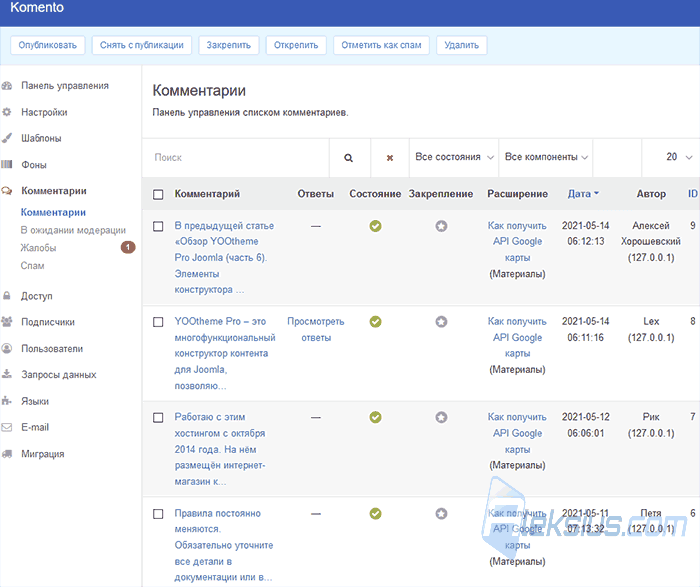Click the Настройки gear icon
Viewport: 700px width, 587px height.
click(7, 112)
